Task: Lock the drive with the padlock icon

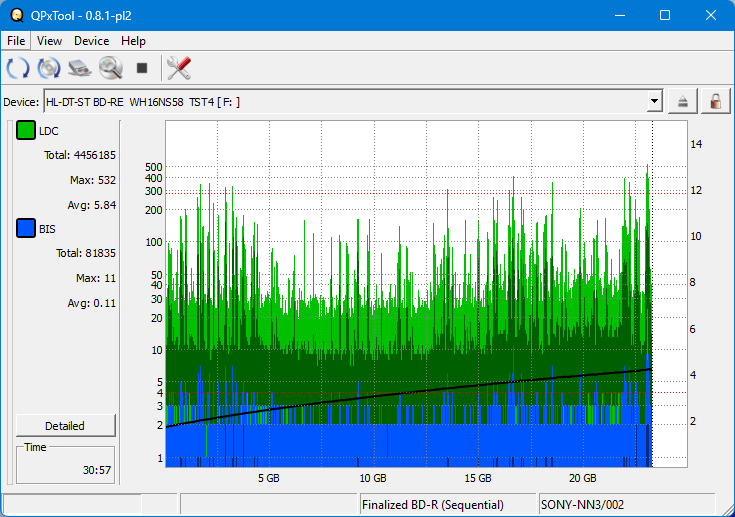Action: click(715, 101)
